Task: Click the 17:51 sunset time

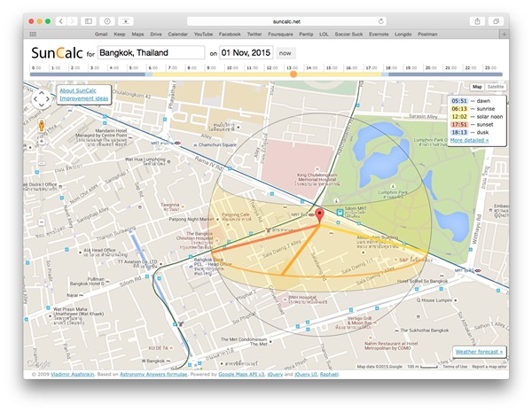Action: click(x=459, y=124)
